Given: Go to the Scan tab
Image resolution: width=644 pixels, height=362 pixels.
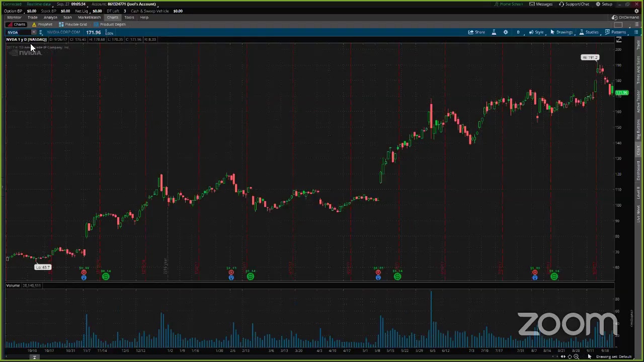Looking at the screenshot, I should (67, 17).
